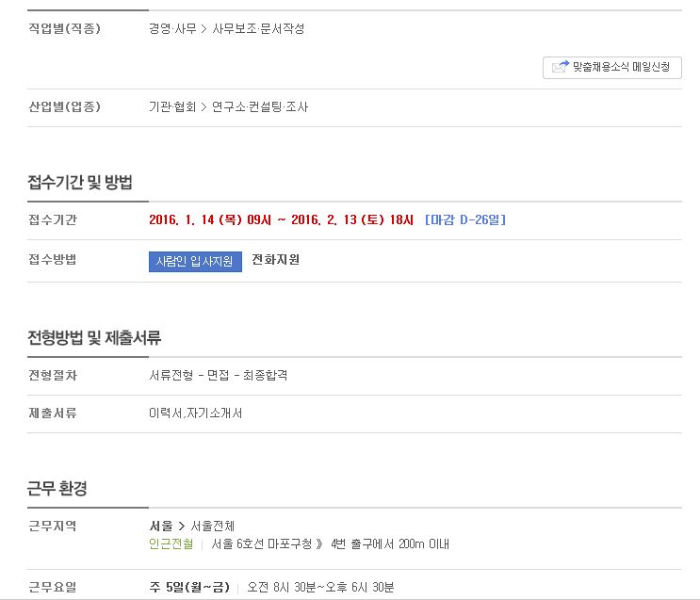This screenshot has width=700, height=600.
Task: Click the arrow between 기관·협회 and 연구소
Action: [x=204, y=107]
